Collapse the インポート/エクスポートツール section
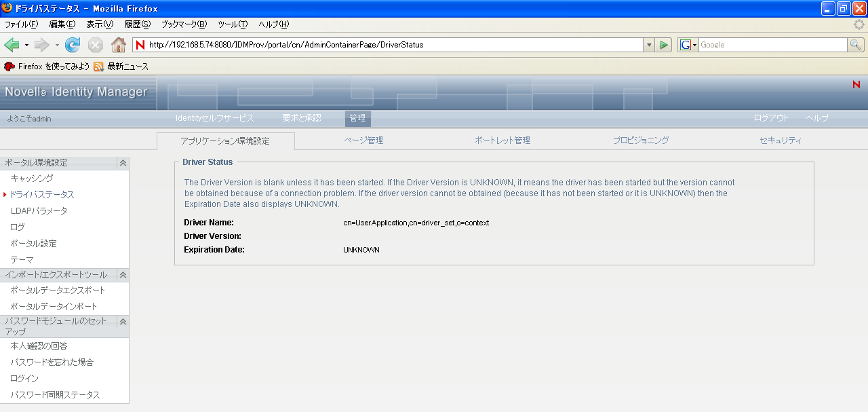The image size is (868, 412). [123, 275]
